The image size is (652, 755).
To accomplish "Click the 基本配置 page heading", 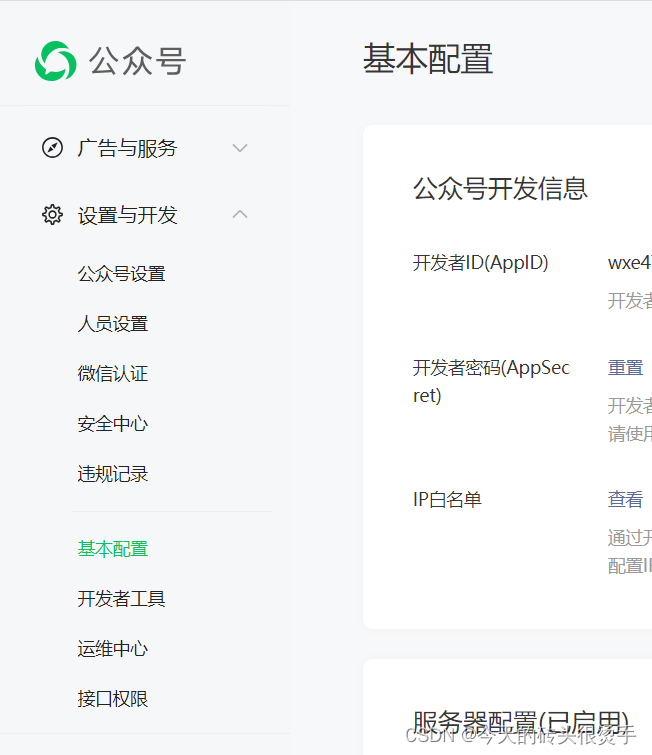I will pos(428,59).
